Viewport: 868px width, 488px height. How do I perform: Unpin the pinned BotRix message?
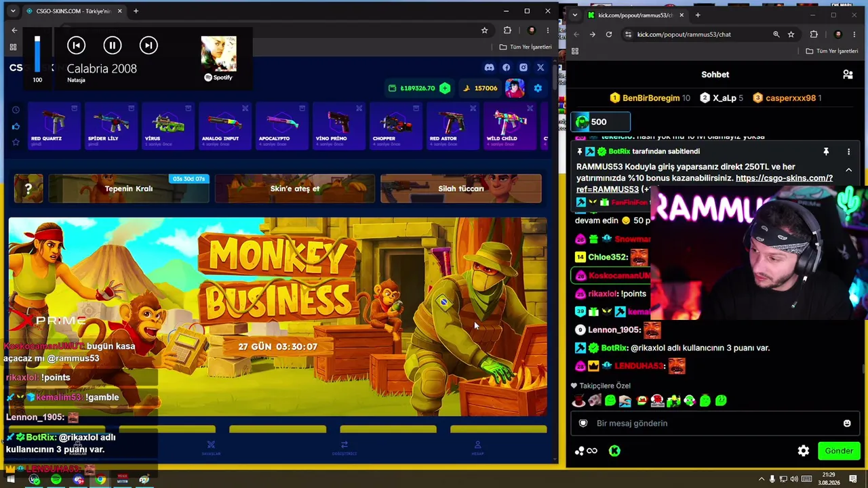pyautogui.click(x=826, y=152)
